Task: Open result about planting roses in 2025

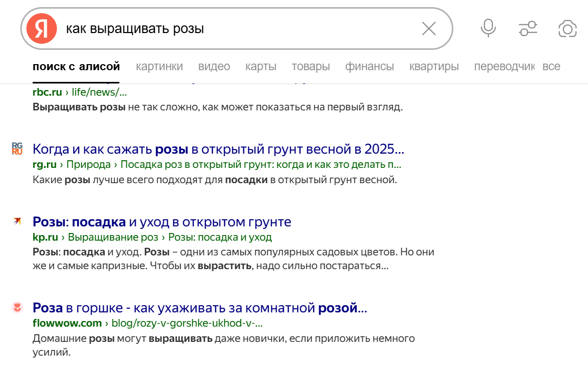Action: (x=218, y=150)
